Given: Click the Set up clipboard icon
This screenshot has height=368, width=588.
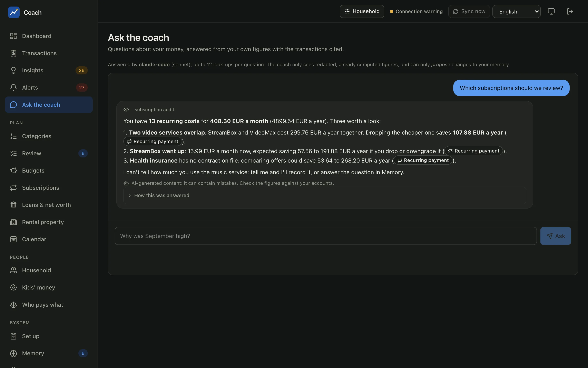Looking at the screenshot, I should 13,336.
